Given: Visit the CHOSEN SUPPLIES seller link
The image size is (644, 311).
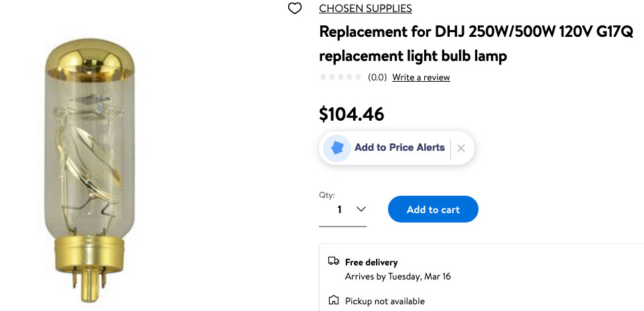Looking at the screenshot, I should point(365,9).
